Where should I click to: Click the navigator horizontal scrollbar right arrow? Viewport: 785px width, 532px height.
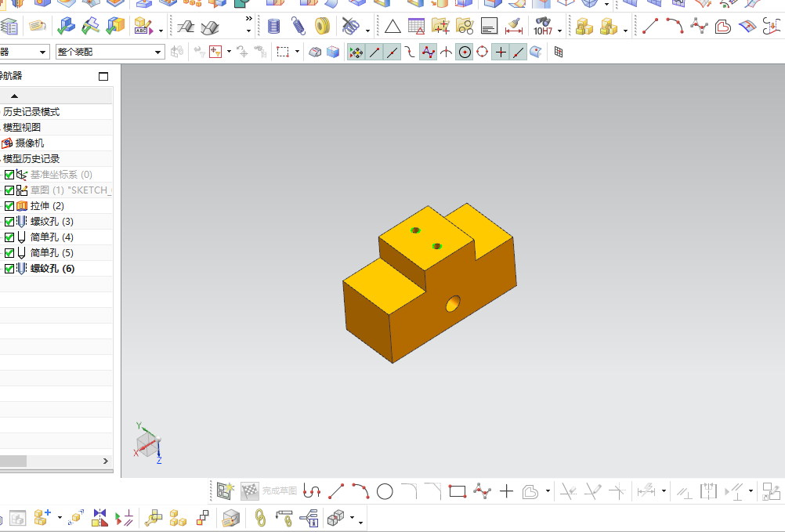106,461
